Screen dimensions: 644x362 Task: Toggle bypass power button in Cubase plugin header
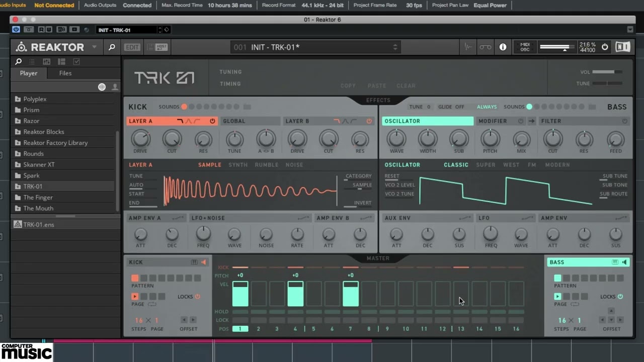click(17, 30)
